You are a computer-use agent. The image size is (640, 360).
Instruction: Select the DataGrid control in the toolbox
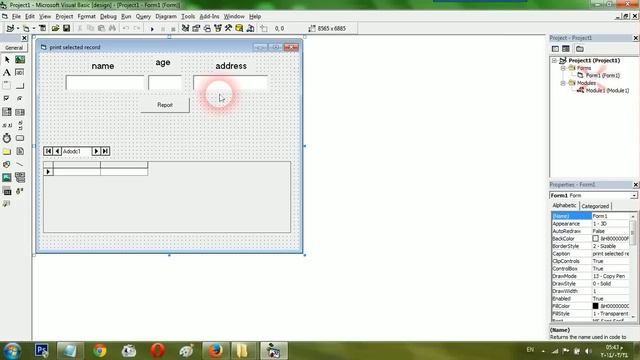pos(7,204)
